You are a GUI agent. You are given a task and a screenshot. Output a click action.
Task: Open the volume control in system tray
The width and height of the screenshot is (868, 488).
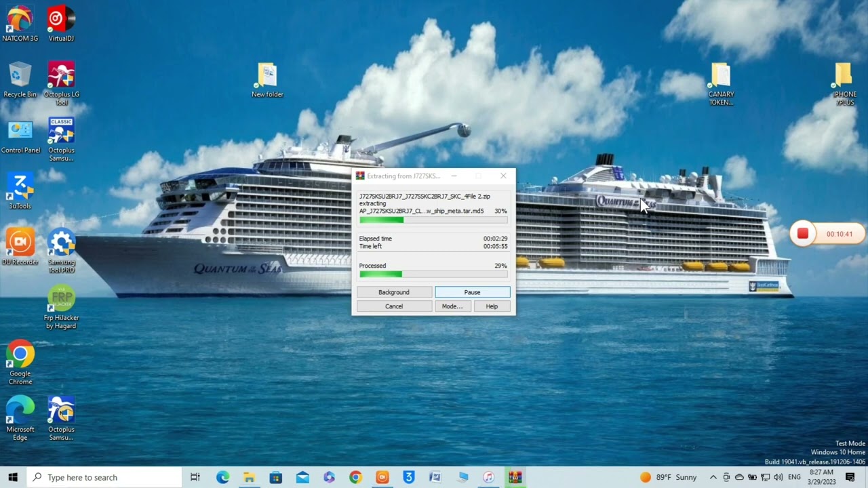coord(778,477)
